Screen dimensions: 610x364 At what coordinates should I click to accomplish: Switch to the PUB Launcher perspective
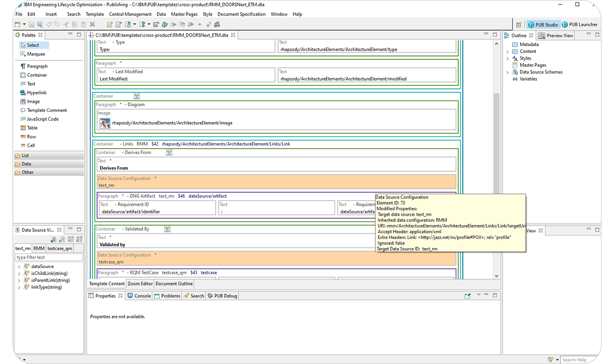(x=579, y=24)
